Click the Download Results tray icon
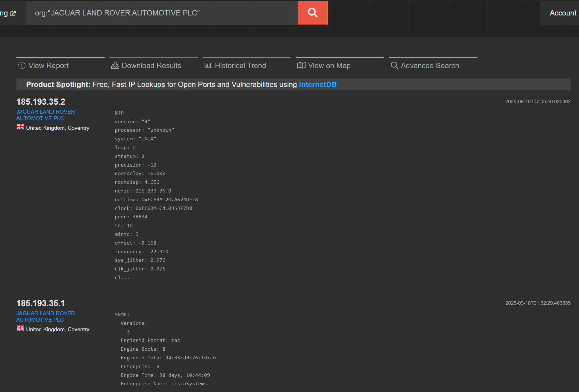579x392 pixels. pos(115,66)
